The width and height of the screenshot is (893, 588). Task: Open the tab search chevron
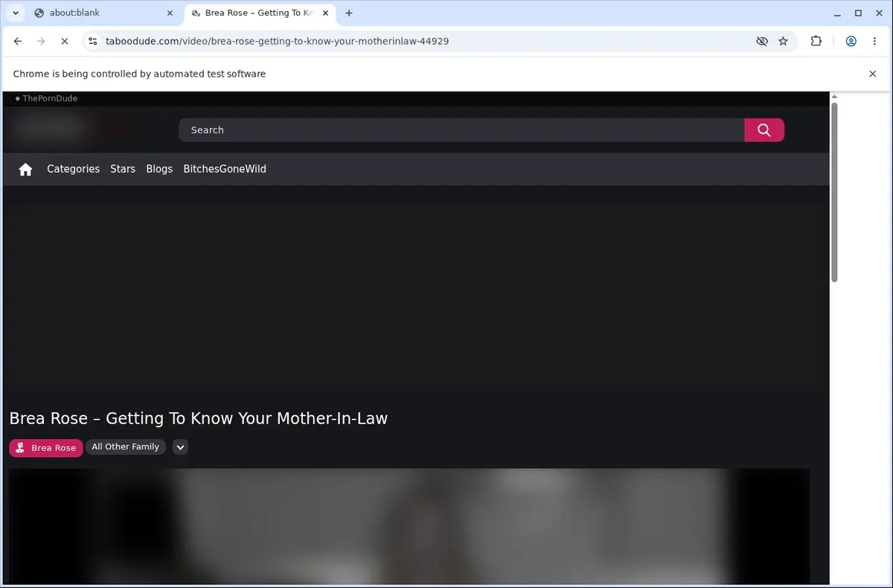tap(15, 13)
